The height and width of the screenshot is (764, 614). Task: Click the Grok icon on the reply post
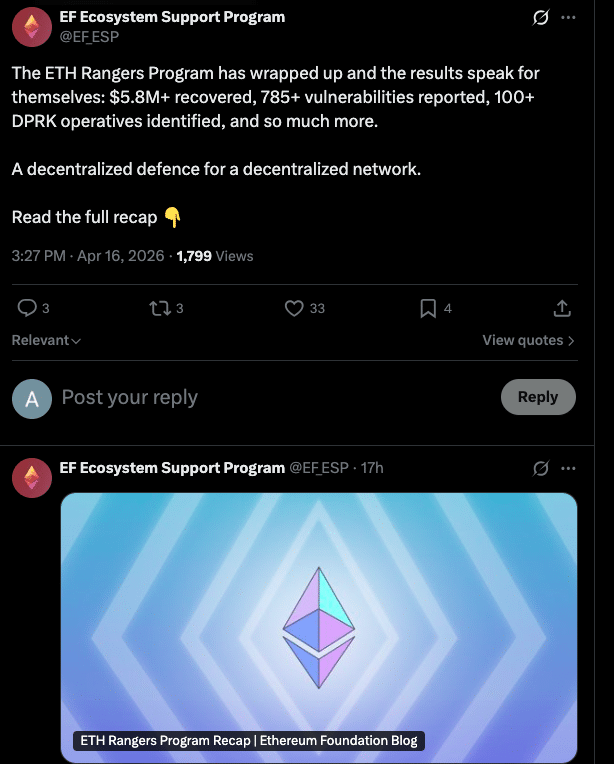click(541, 468)
